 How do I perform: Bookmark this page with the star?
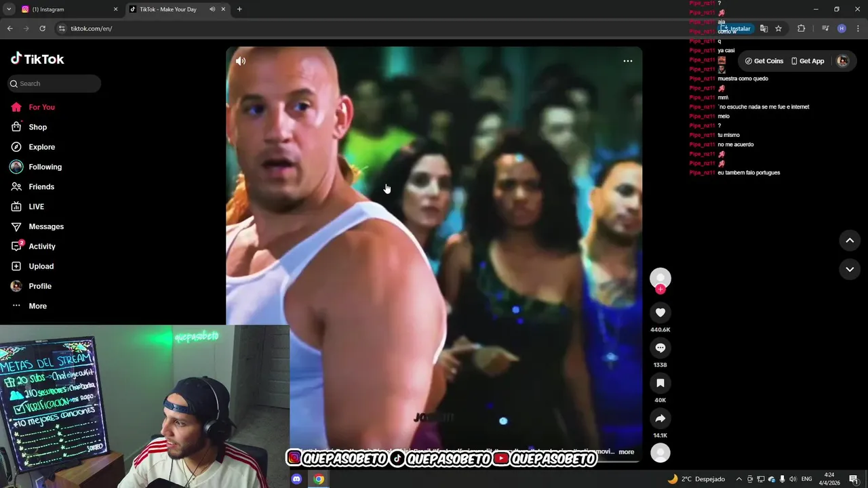click(x=778, y=28)
